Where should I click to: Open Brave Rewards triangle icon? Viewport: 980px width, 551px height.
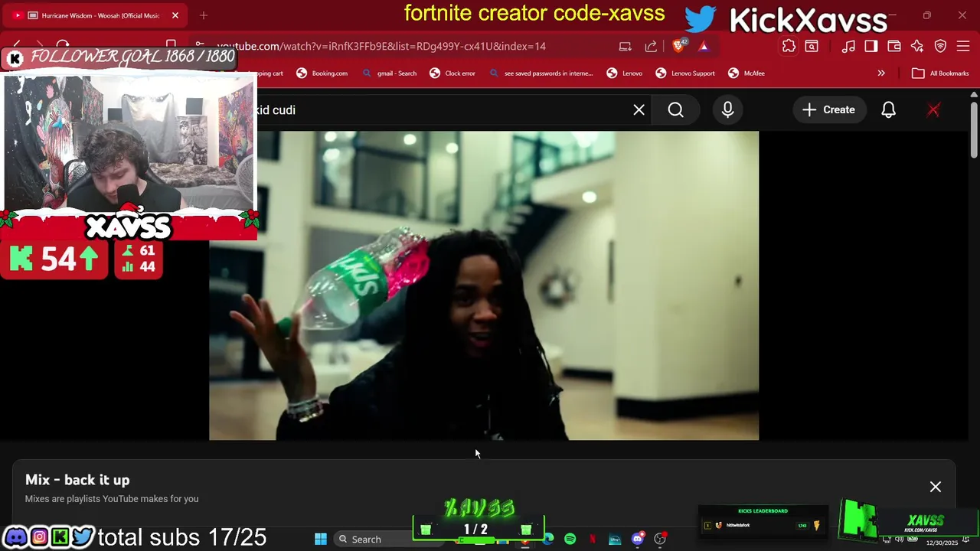(x=704, y=46)
